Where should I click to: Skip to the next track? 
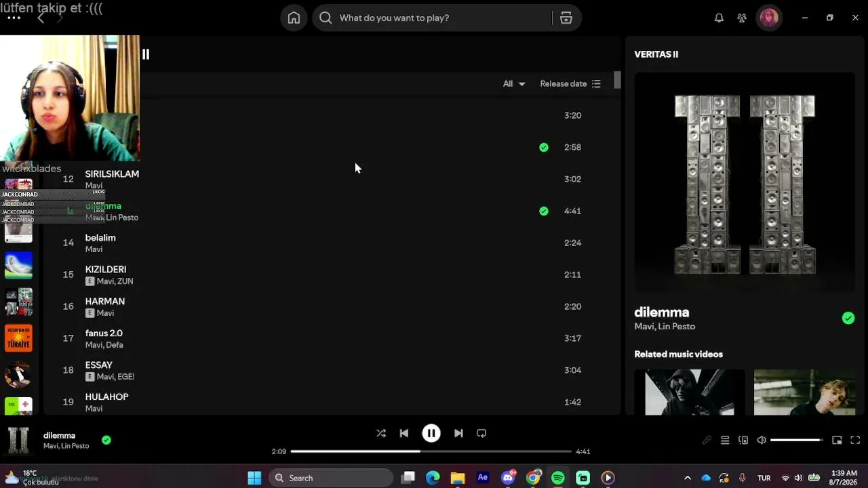[x=458, y=433]
